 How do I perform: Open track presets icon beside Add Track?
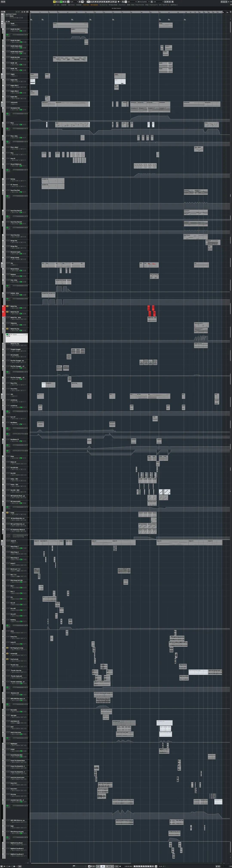point(4,12)
